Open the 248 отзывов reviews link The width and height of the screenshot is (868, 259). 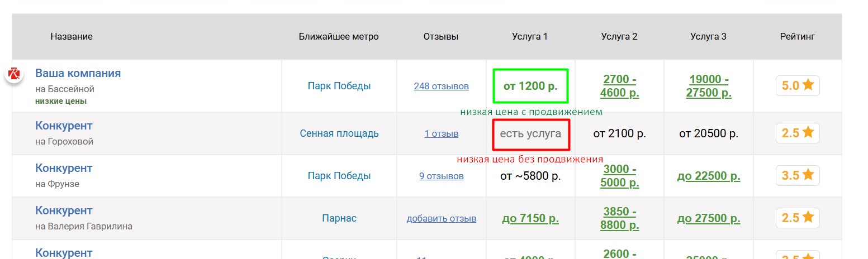pyautogui.click(x=441, y=87)
